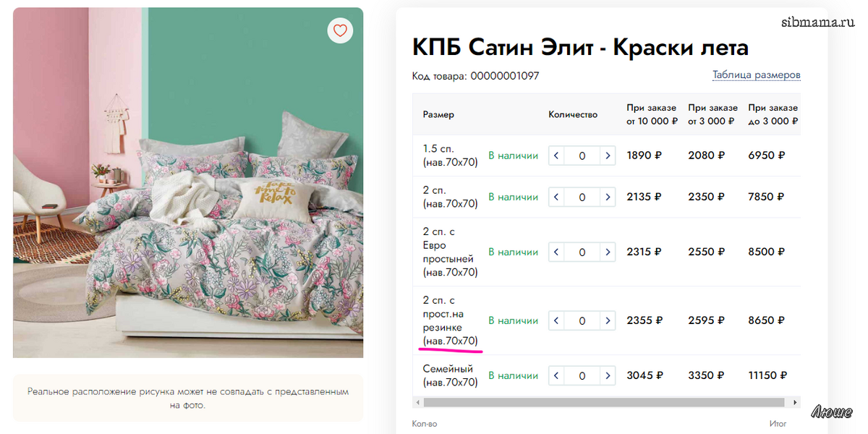Decrease quantity for Семейный size
This screenshot has width=868, height=434.
click(x=556, y=376)
